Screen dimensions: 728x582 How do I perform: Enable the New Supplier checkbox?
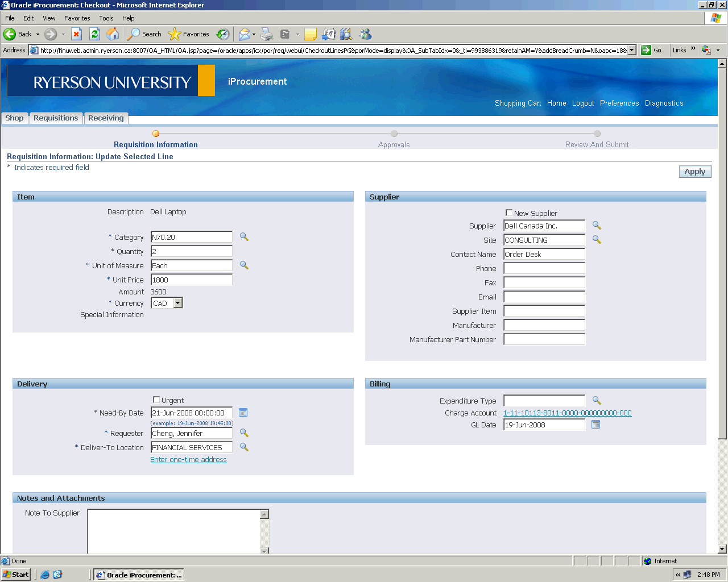[x=509, y=213]
